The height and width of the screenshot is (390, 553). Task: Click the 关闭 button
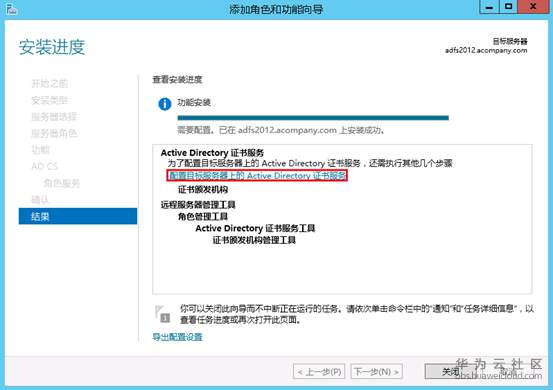pos(450,372)
